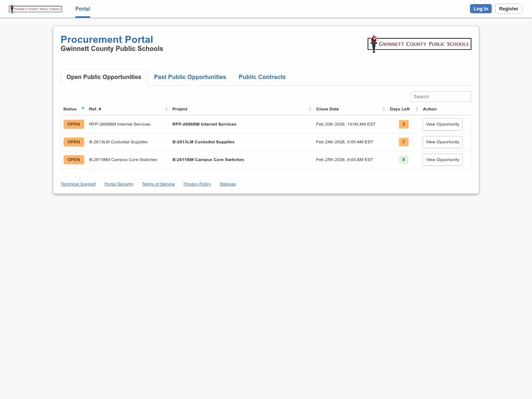Switch to Past Public Opportunities tab

pyautogui.click(x=190, y=77)
